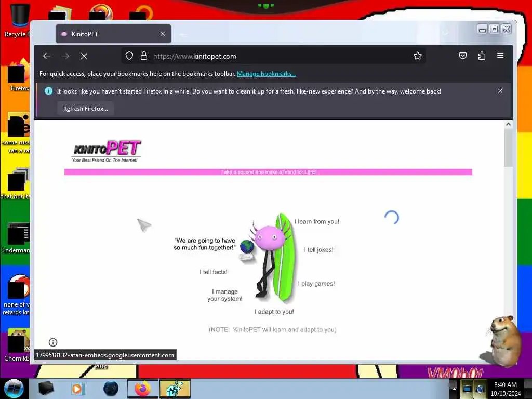The height and width of the screenshot is (399, 532).
Task: Click the page info circle icon
Action: click(53, 342)
